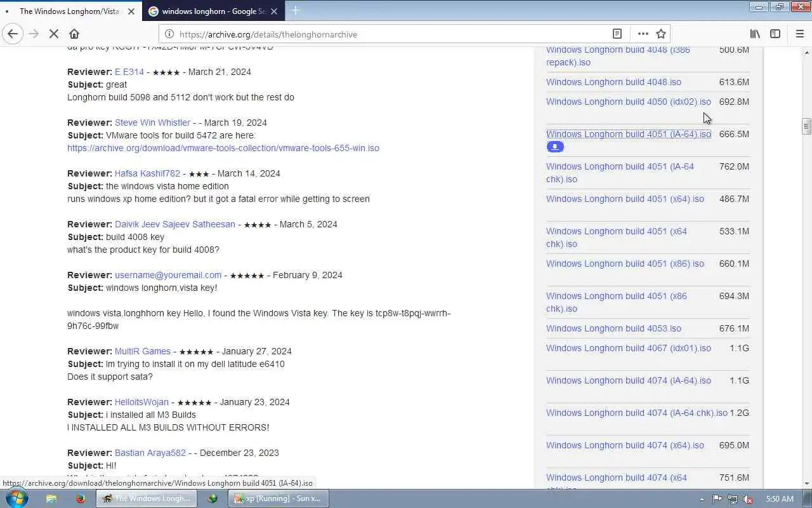The width and height of the screenshot is (812, 508).
Task: Click review text 'I INSTALLED ALL M3 BUILDS WITHOUT ERRORS!'
Action: [168, 427]
